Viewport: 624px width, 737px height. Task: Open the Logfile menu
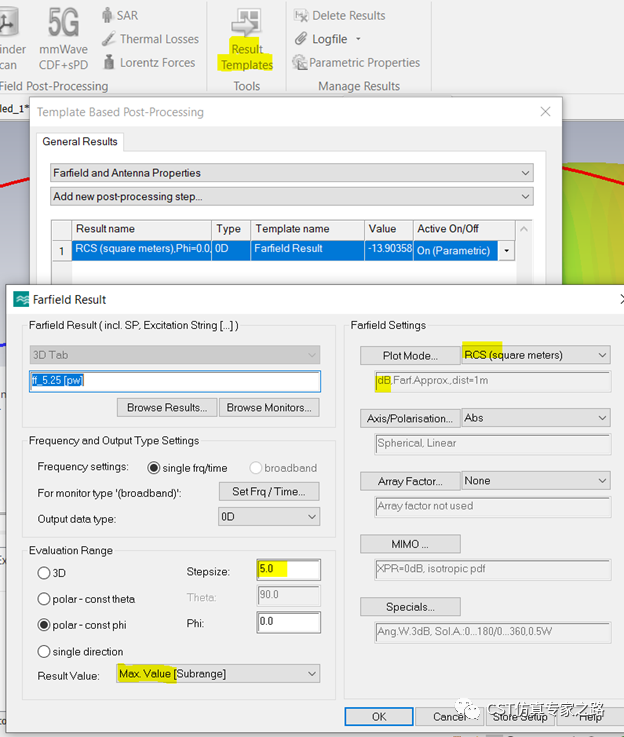click(x=328, y=39)
